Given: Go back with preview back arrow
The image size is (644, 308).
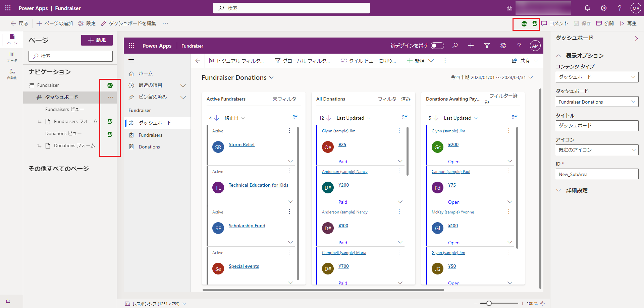Looking at the screenshot, I should [x=198, y=61].
